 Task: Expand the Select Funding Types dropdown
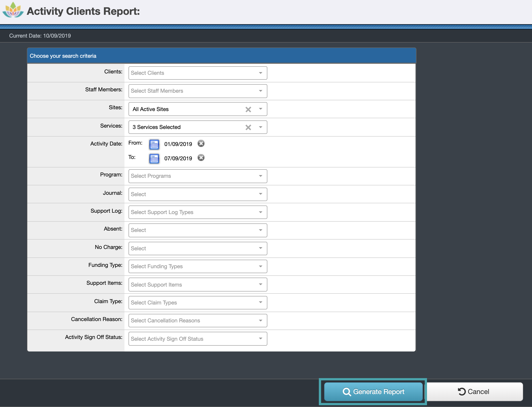tap(260, 266)
